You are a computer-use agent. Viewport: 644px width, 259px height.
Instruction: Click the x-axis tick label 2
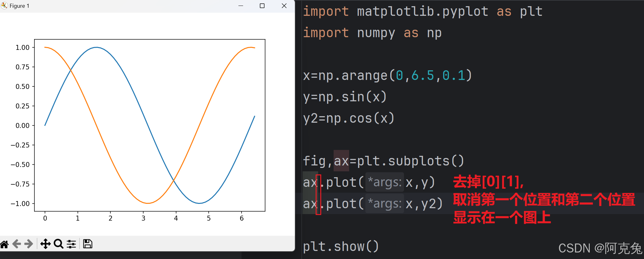coord(110,218)
